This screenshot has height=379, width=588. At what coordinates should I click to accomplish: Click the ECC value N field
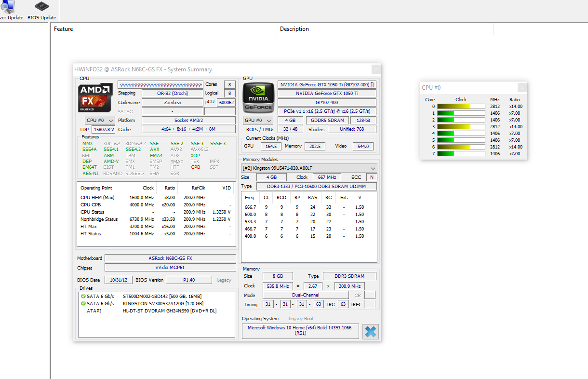pyautogui.click(x=372, y=177)
